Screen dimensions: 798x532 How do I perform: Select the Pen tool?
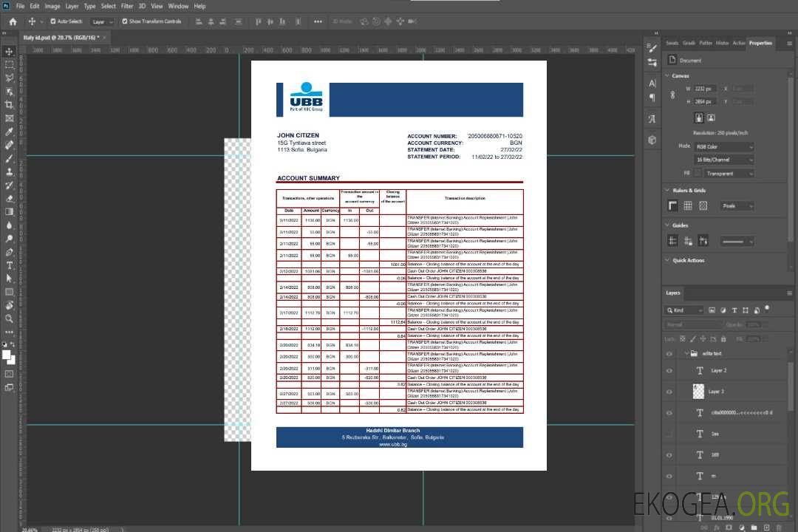(9, 252)
